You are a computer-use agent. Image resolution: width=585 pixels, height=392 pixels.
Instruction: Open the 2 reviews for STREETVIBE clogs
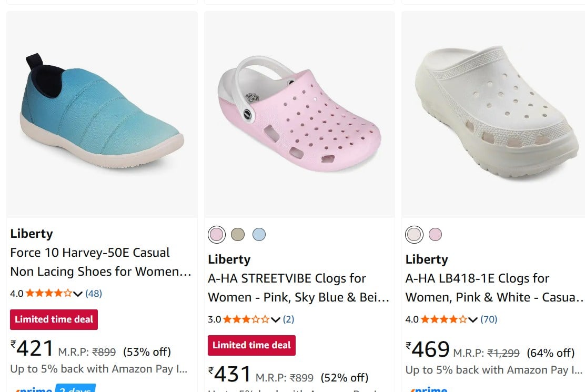288,319
